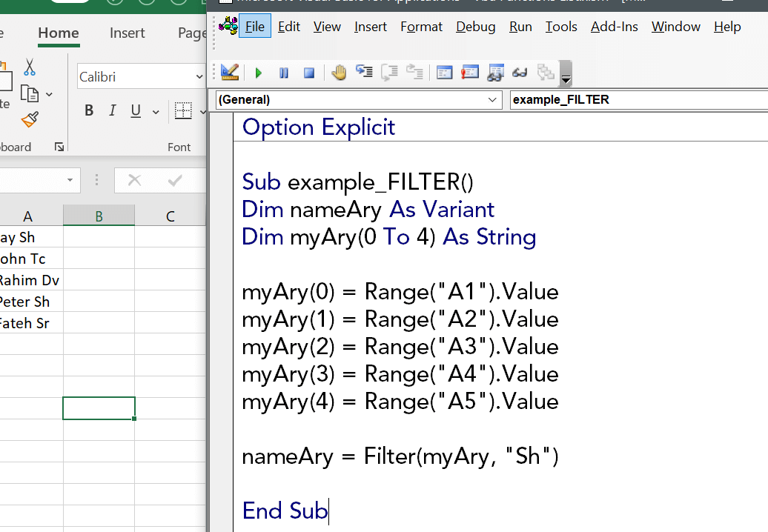
Task: Open the Debug menu
Action: point(475,27)
